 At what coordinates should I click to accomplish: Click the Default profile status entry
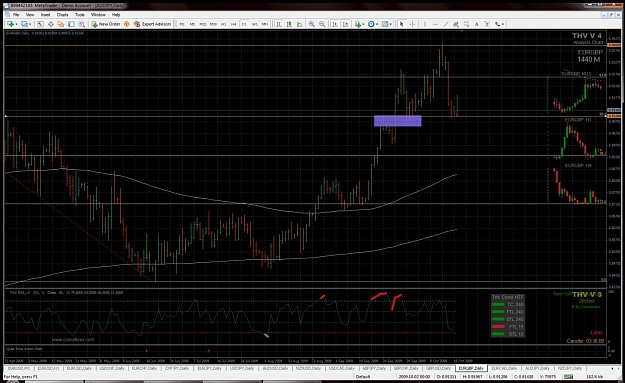(x=363, y=377)
